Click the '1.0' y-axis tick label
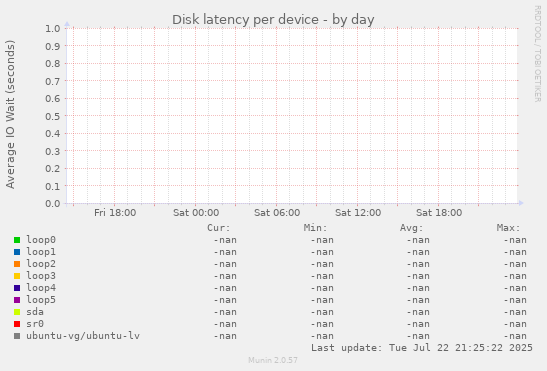The width and height of the screenshot is (547, 371). 53,28
